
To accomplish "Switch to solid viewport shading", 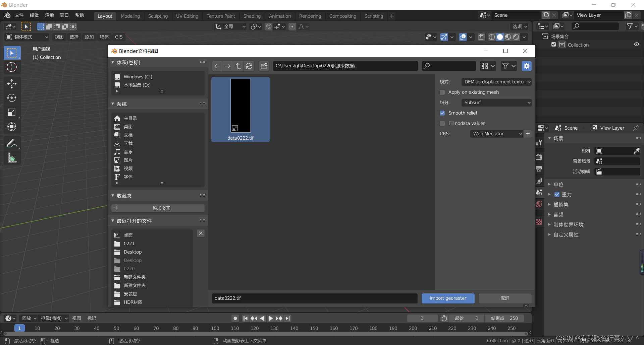I will pos(500,37).
